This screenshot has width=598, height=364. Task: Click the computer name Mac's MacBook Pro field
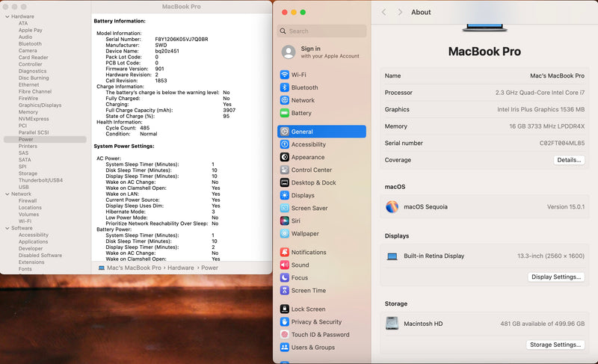click(557, 75)
